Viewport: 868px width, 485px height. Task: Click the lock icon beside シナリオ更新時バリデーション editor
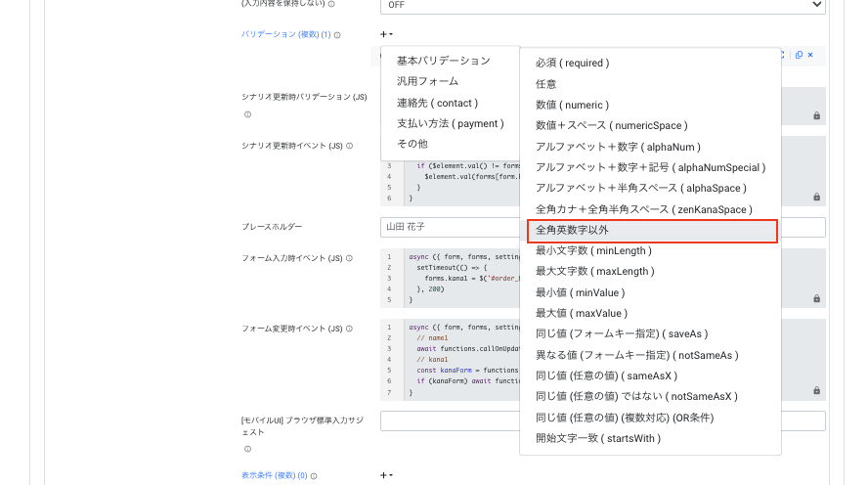816,115
